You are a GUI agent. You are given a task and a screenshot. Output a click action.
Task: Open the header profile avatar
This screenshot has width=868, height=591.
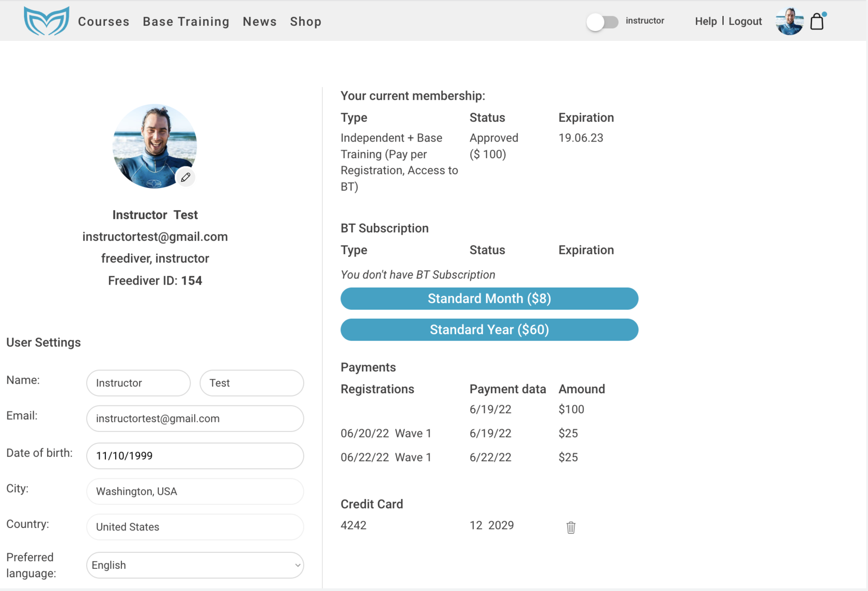(789, 22)
